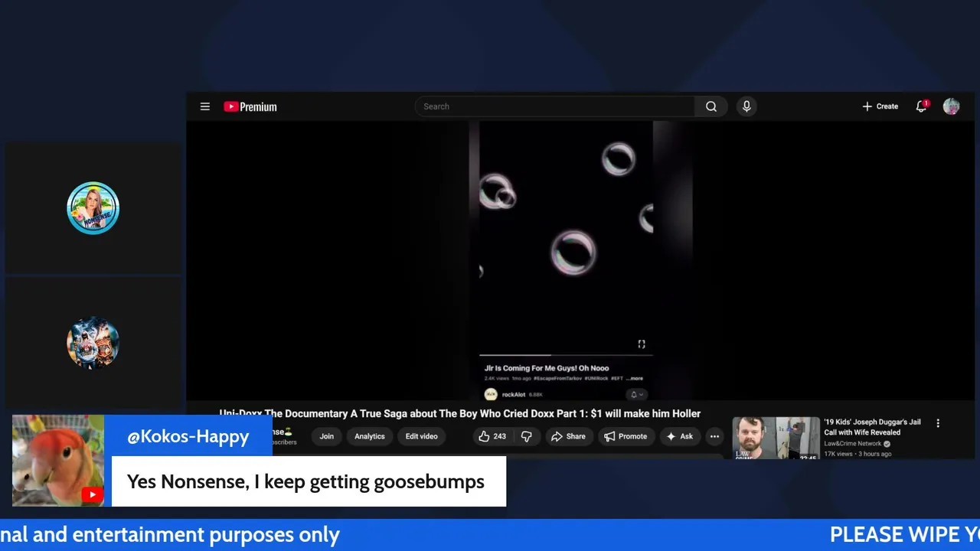The height and width of the screenshot is (551, 980).
Task: Click the parrot avatar of Kokos-Happy
Action: (x=58, y=461)
